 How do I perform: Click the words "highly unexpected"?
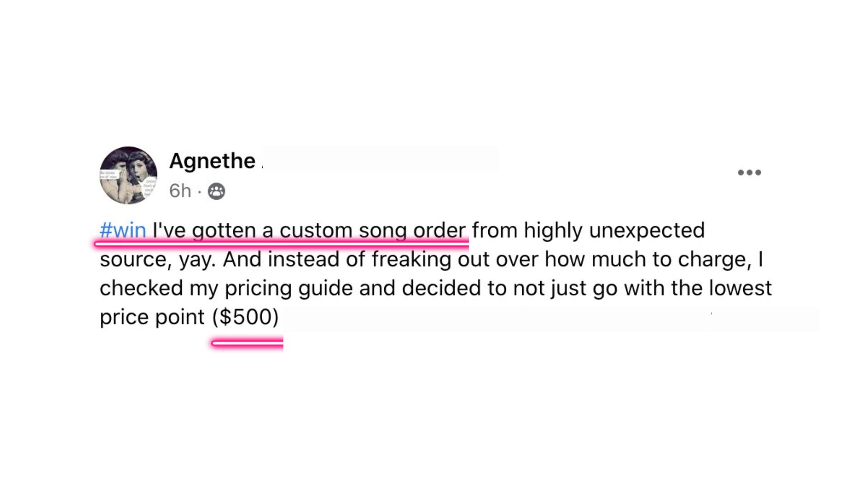tap(614, 230)
